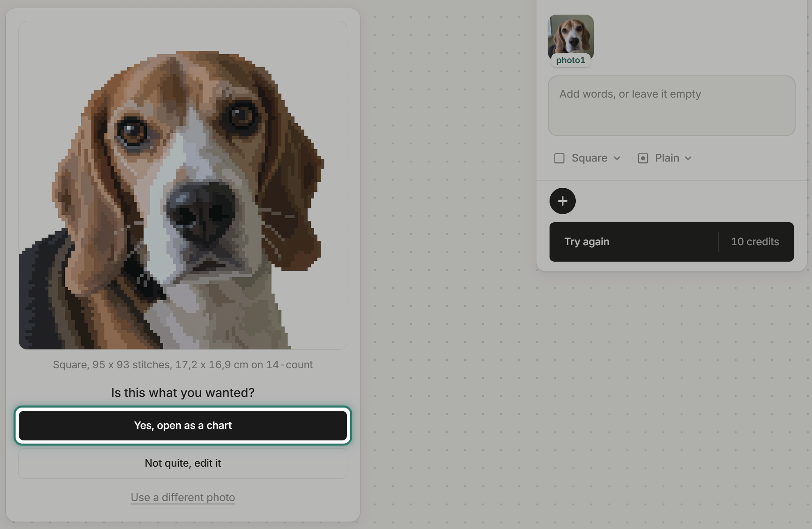Choose Not quite, edit it
Viewport: 812px width, 529px height.
coord(183,463)
